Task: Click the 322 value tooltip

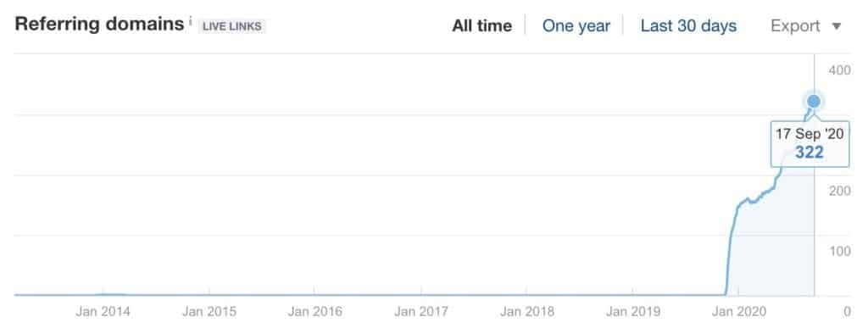Action: tap(810, 143)
